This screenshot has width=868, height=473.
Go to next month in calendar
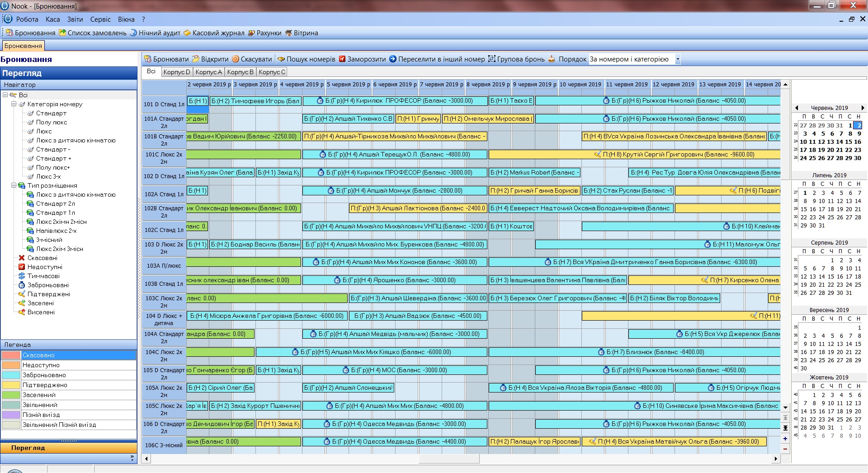tap(863, 108)
